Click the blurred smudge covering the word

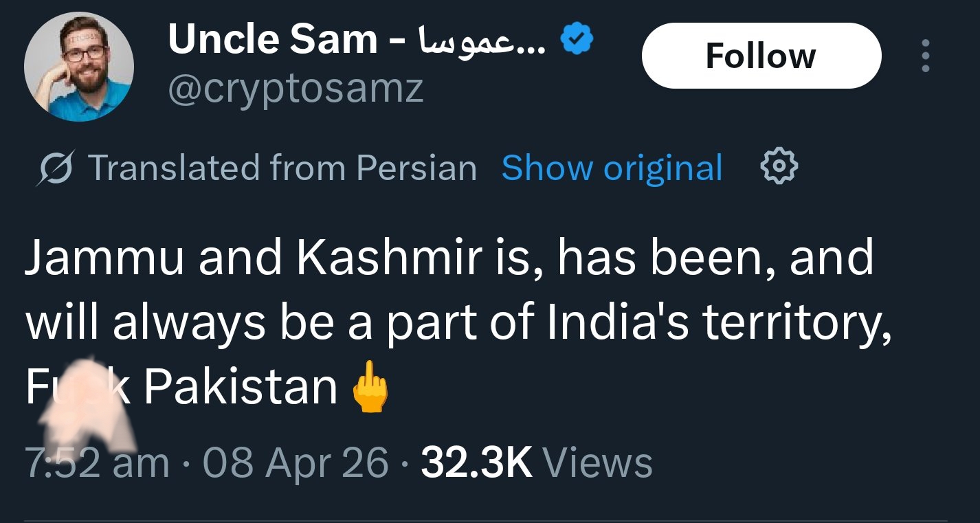pyautogui.click(x=86, y=404)
